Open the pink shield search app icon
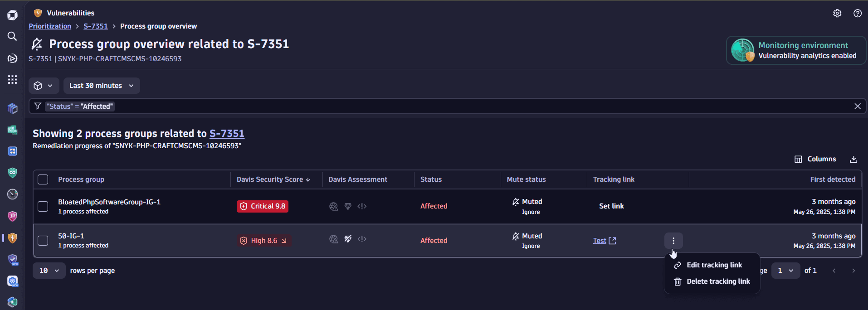 pyautogui.click(x=12, y=216)
